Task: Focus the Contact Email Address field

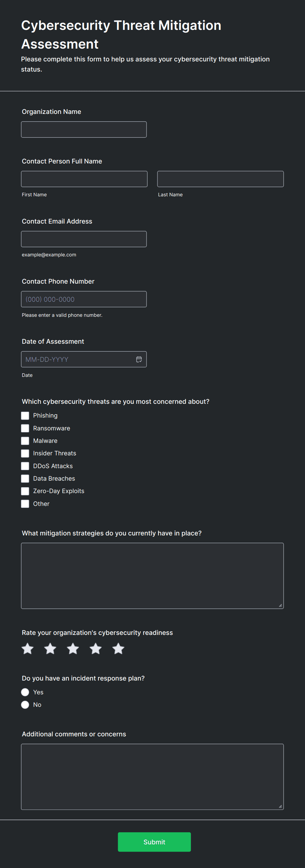Action: click(84, 239)
